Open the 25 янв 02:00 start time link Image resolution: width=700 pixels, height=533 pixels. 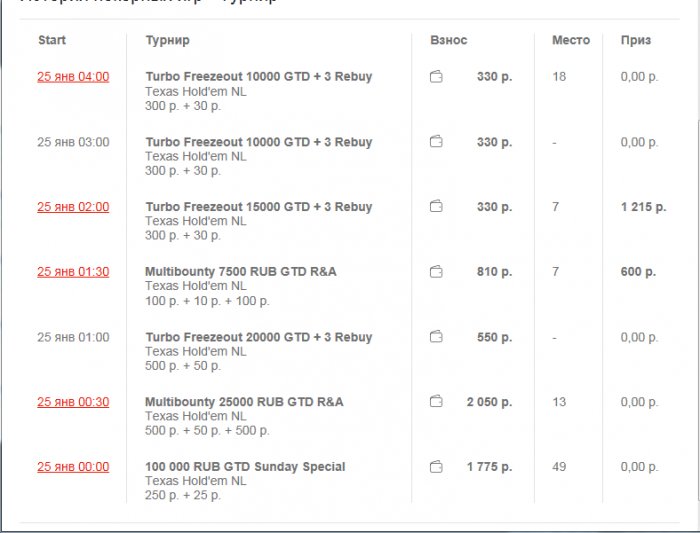pyautogui.click(x=73, y=207)
